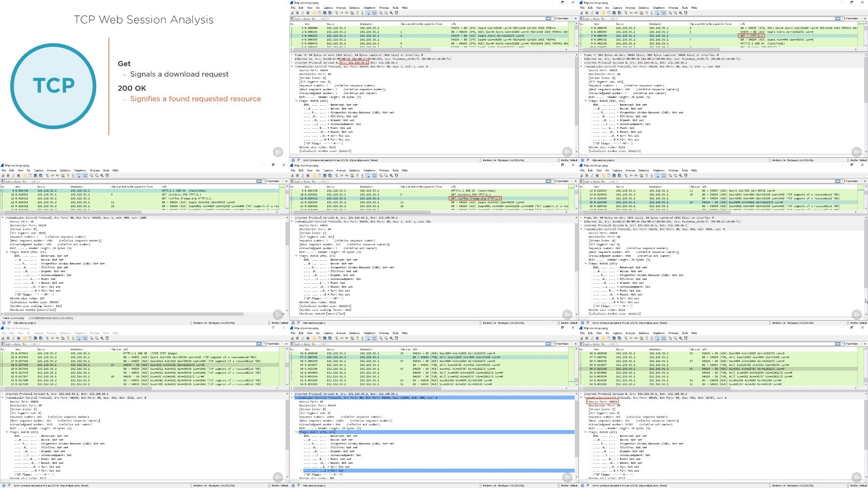Screen dimensions: 868x488
Task: Click zoom-in magnifier, window with packet 11 selected
Action: pos(380,175)
